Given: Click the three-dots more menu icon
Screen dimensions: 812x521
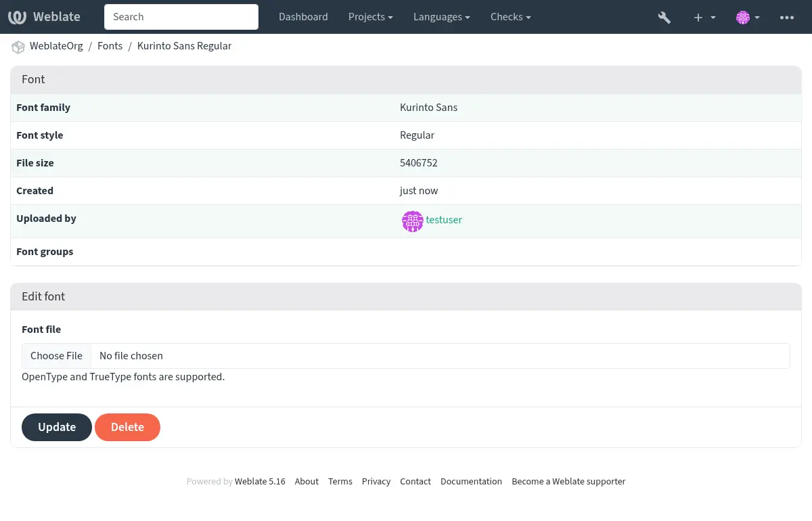Looking at the screenshot, I should pyautogui.click(x=786, y=18).
